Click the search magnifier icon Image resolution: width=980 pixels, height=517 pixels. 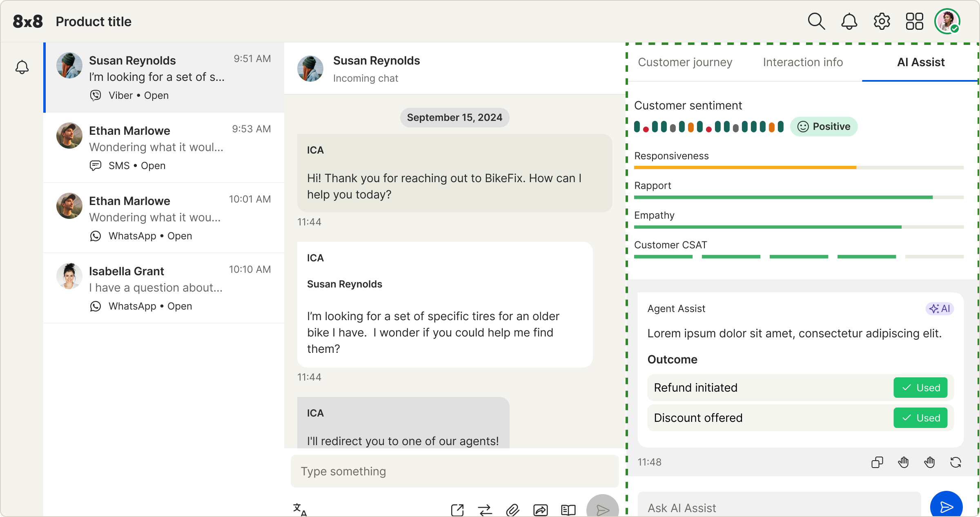[816, 21]
